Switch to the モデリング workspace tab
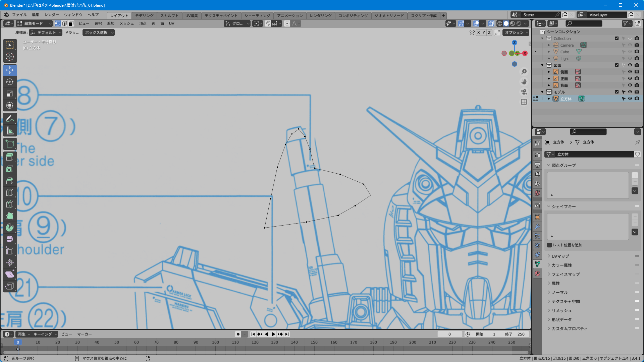 pyautogui.click(x=144, y=15)
